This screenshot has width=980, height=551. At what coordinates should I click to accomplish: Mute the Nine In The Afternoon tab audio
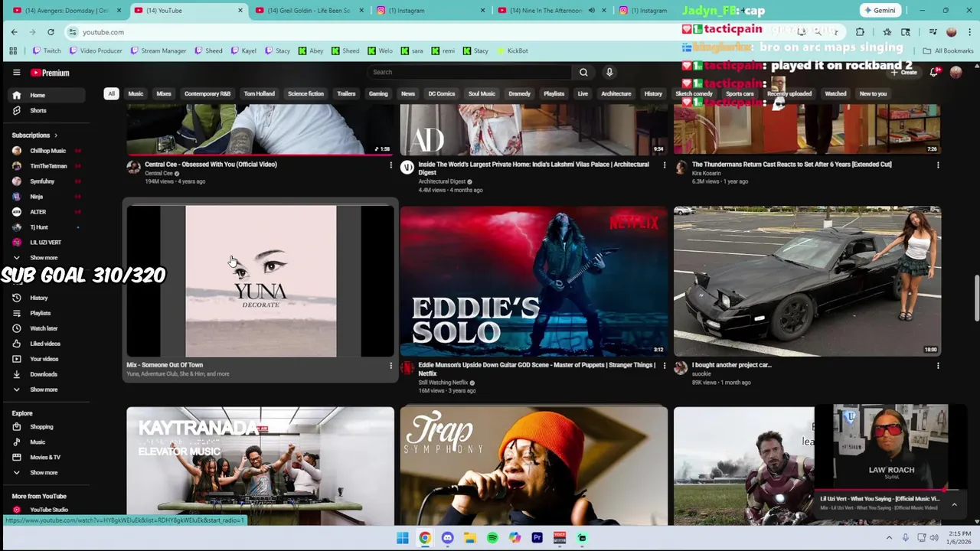(x=591, y=11)
